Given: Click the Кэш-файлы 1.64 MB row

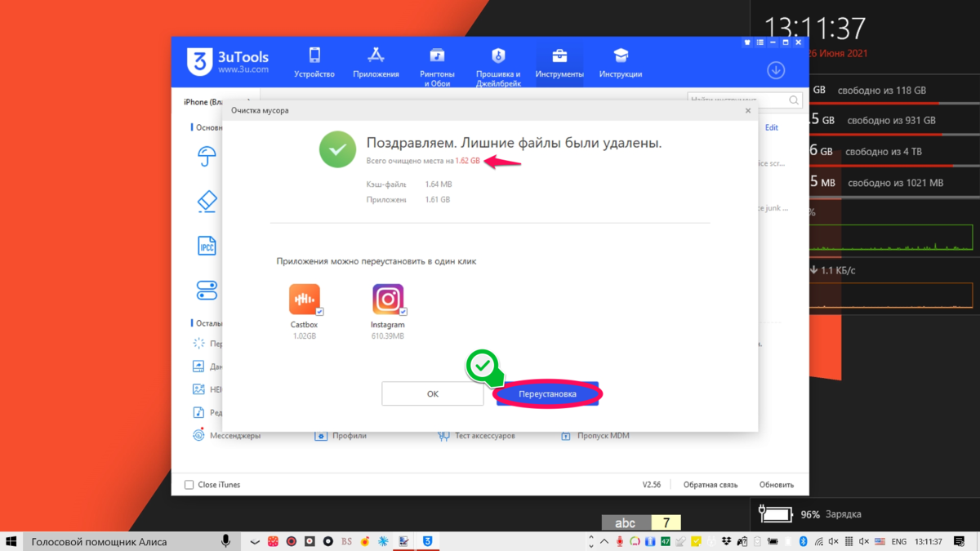Looking at the screenshot, I should (409, 184).
